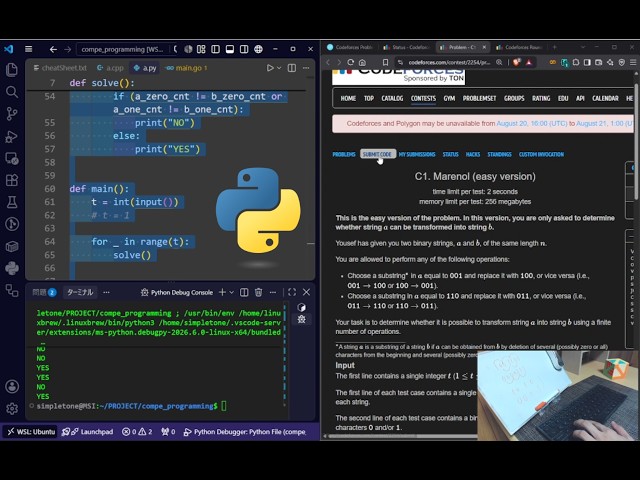
Task: Create a new terminal with the plus
Action: [222, 292]
